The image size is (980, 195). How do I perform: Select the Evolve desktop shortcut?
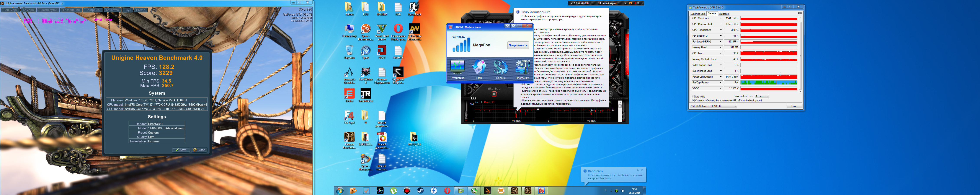(349, 96)
